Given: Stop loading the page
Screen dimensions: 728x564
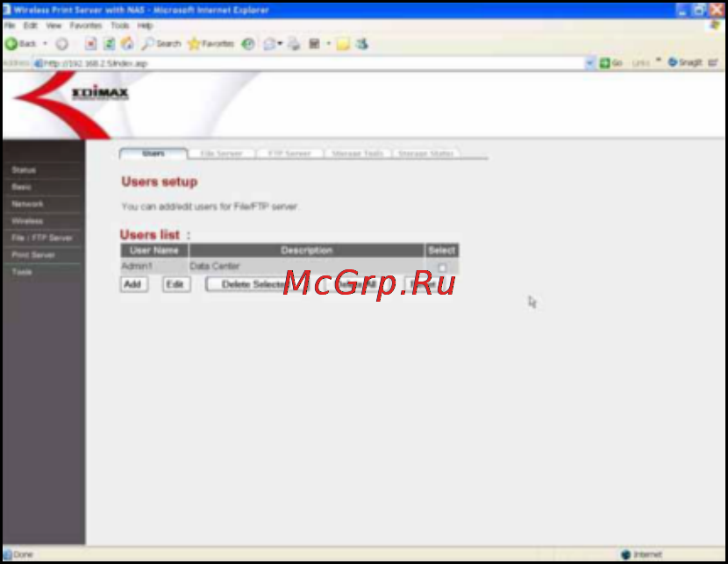Looking at the screenshot, I should click(x=90, y=44).
